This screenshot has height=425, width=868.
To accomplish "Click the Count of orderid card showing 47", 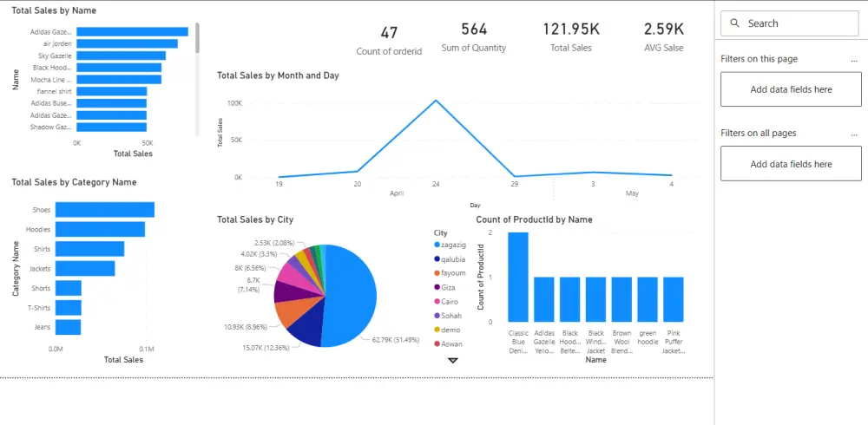I will 389,40.
